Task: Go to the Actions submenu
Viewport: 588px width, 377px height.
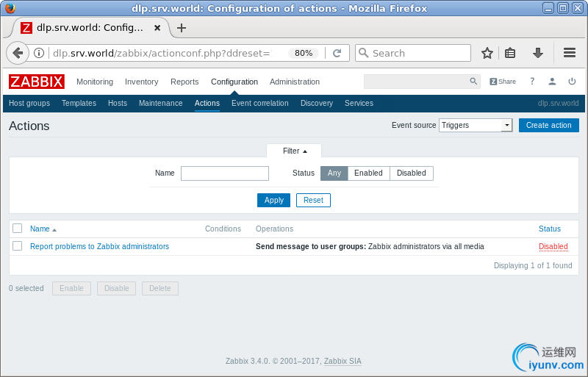Action: point(207,103)
